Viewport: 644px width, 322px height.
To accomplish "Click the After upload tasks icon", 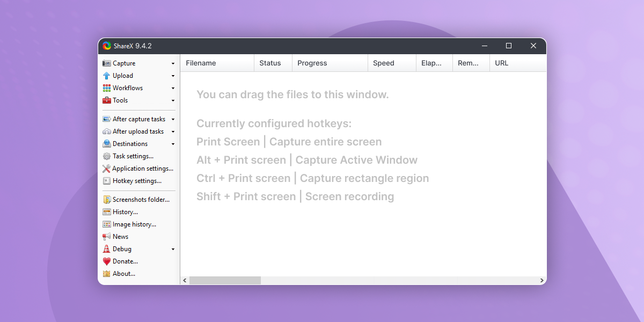I will coord(107,131).
